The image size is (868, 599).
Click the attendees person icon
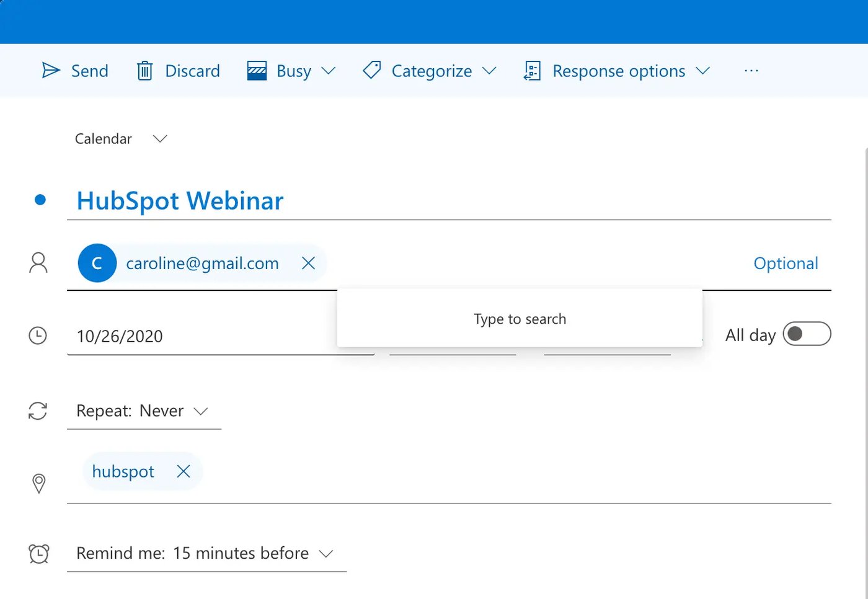point(38,263)
